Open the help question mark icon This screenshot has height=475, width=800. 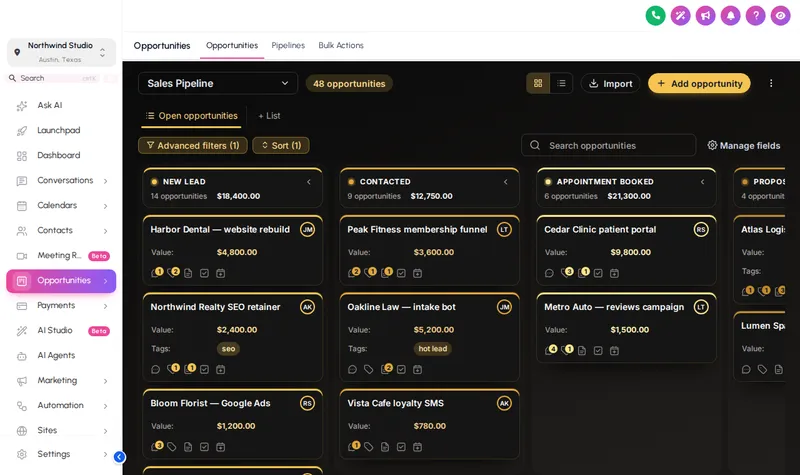pos(755,16)
